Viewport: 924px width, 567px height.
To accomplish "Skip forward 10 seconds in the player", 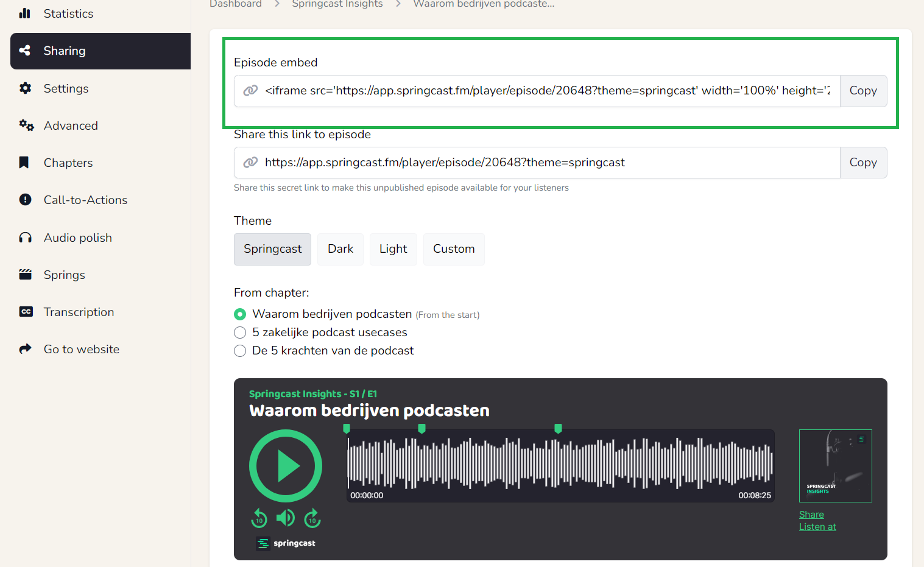I will (x=312, y=518).
